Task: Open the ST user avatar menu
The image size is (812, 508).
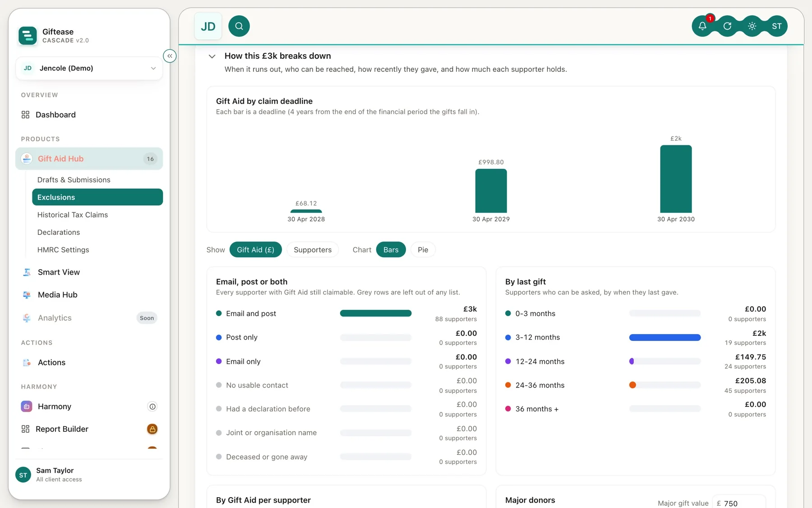Action: click(x=777, y=26)
